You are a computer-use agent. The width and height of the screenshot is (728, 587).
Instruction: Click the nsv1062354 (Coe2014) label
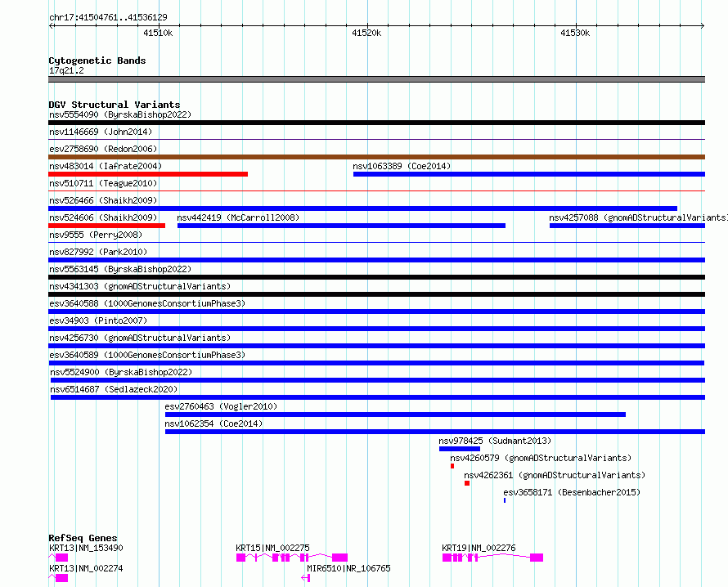click(x=213, y=423)
